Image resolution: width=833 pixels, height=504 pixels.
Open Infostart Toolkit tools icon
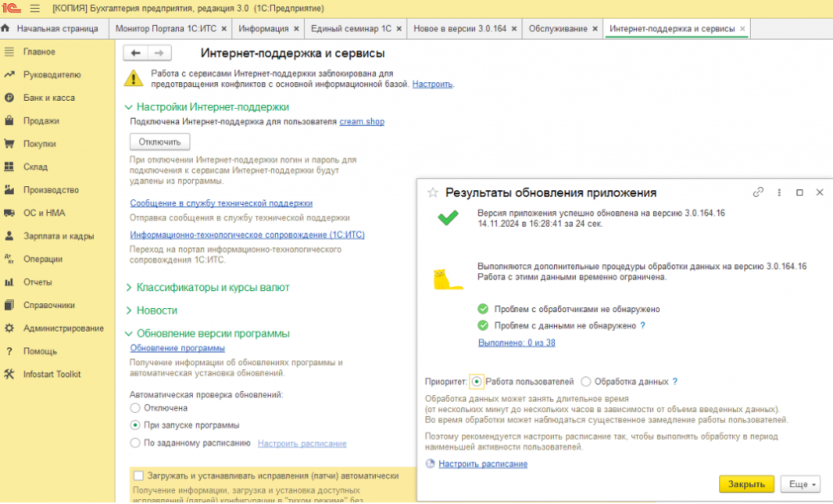[9, 374]
